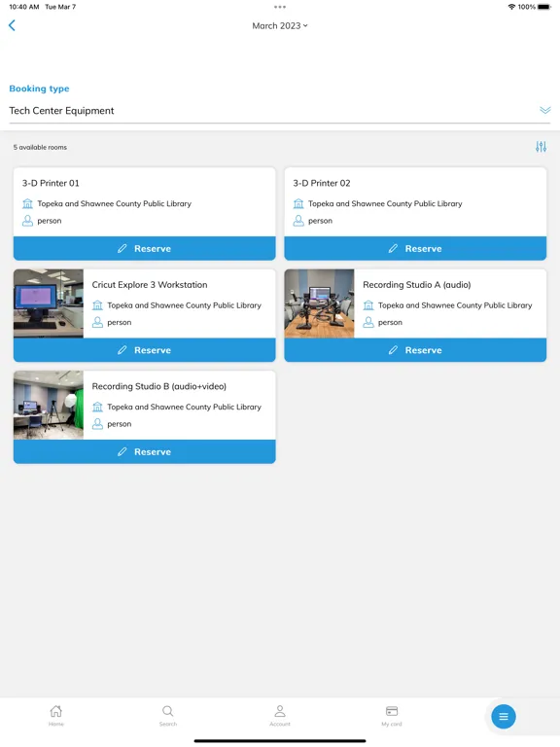Screen dimensions: 560x747
Task: Click library building icon on Recording Studio B
Action: pos(97,407)
